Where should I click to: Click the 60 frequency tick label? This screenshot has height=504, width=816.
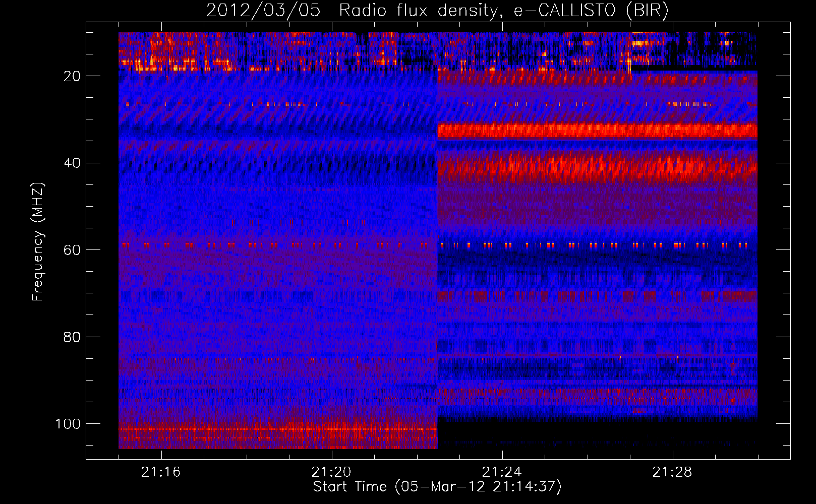click(x=72, y=250)
